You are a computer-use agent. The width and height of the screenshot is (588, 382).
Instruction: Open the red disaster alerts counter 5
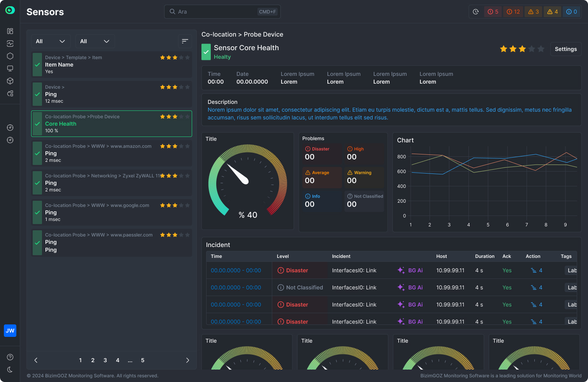point(493,12)
